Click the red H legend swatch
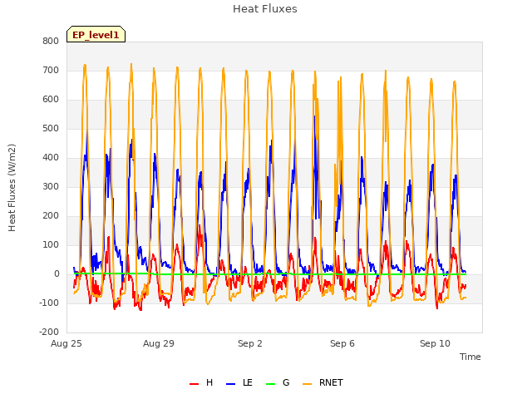Viewport: 532px width, 399px height. pyautogui.click(x=194, y=384)
